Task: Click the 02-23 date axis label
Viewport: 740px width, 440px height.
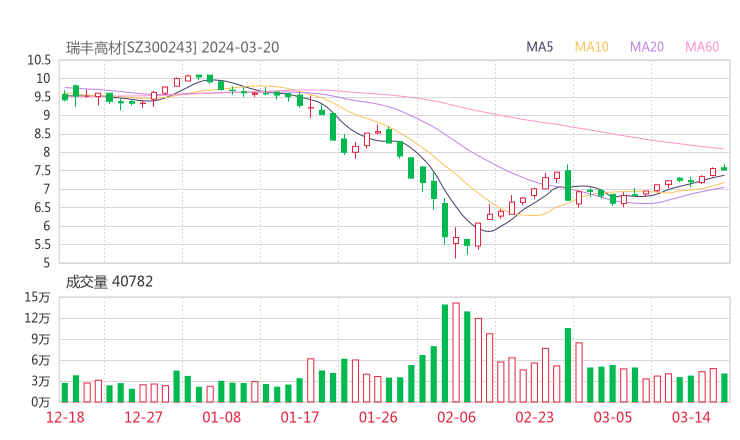Action: (x=534, y=417)
